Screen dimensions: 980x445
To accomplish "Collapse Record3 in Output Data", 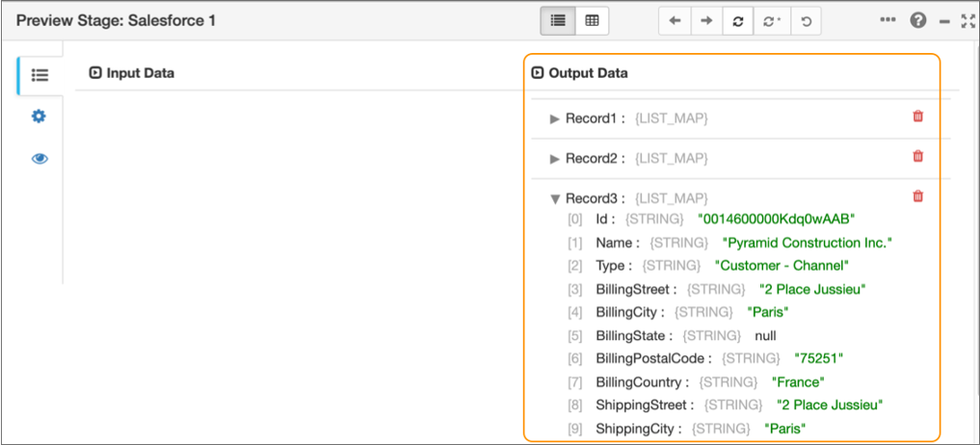I will click(554, 198).
